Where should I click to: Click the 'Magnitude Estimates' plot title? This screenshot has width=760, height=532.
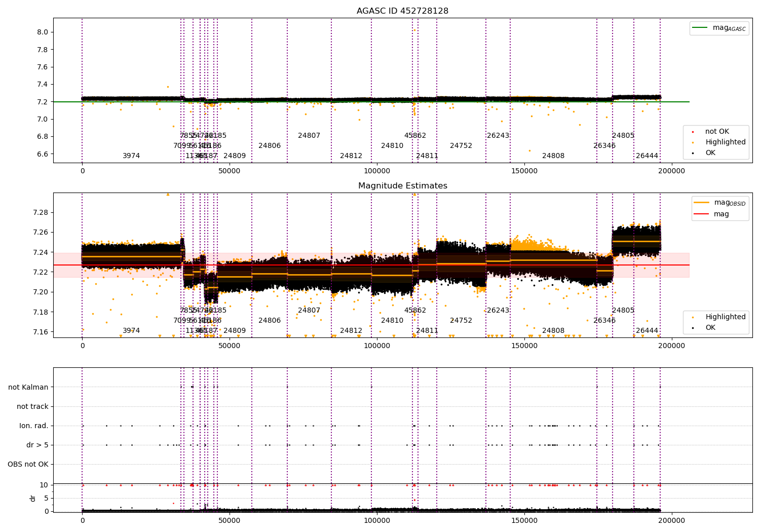click(x=402, y=186)
